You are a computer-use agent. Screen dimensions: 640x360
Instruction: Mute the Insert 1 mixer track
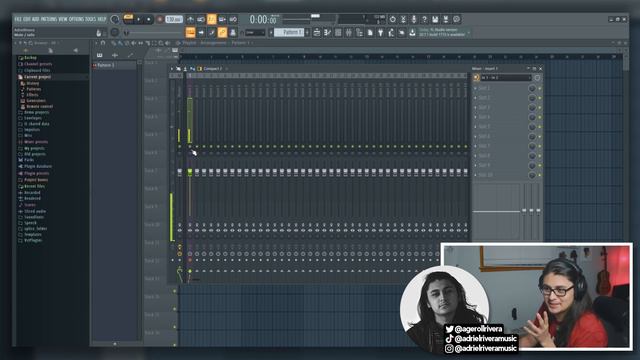[190, 146]
